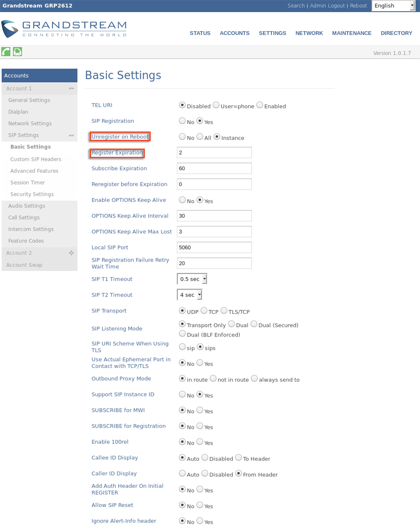420x529 pixels.
Task: Open the DIRECTORY menu
Action: [396, 33]
